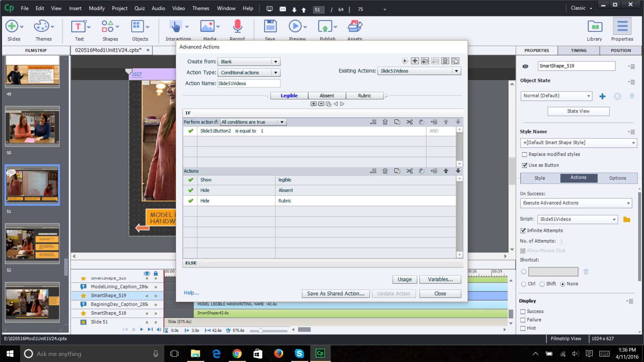Switch to the Absent decision tab
Image resolution: width=644 pixels, height=362 pixels.
click(x=327, y=96)
